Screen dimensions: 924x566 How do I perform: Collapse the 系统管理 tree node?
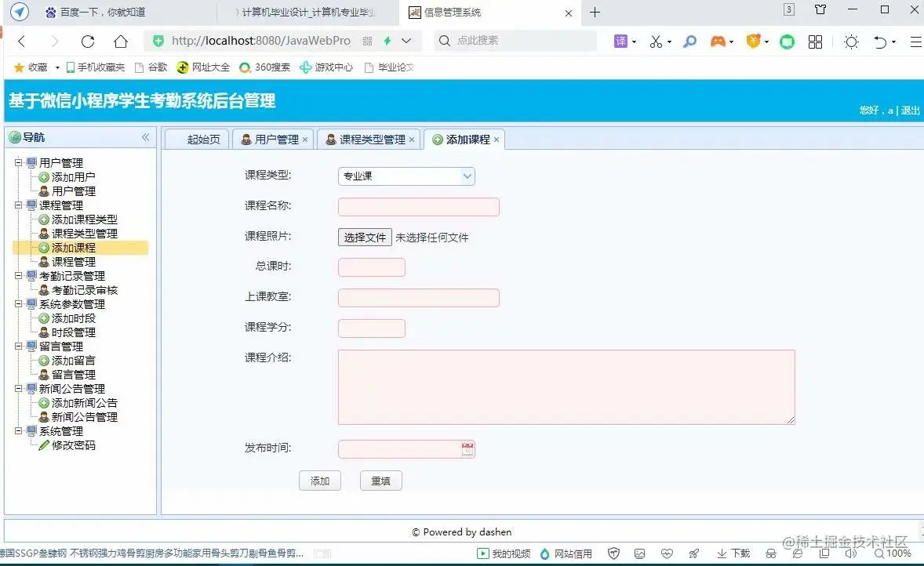[18, 431]
